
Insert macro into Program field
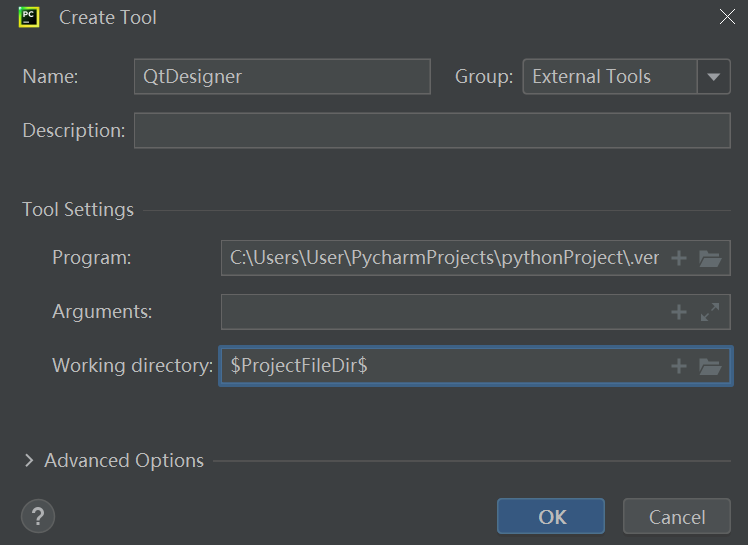[678, 258]
